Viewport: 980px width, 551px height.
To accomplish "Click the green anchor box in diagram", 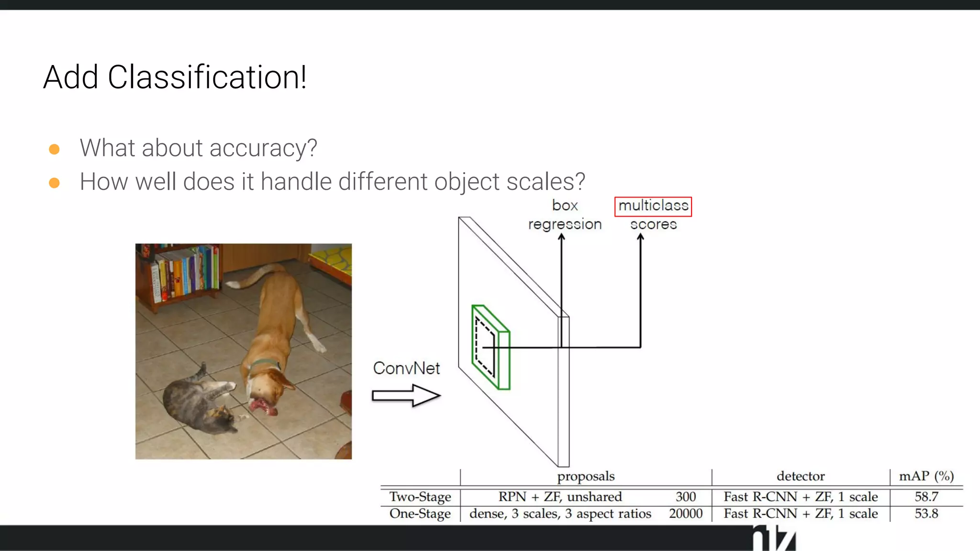I will [504, 360].
